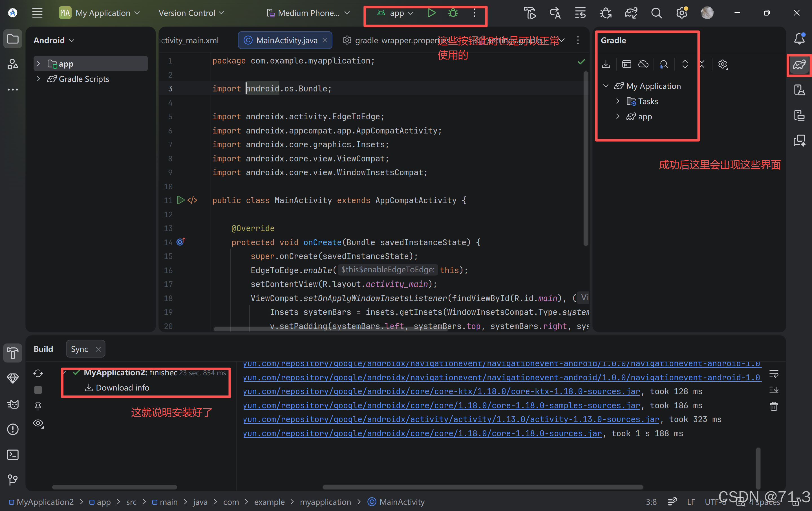
Task: Open Logcat from left sidebar cat icon
Action: 13,404
